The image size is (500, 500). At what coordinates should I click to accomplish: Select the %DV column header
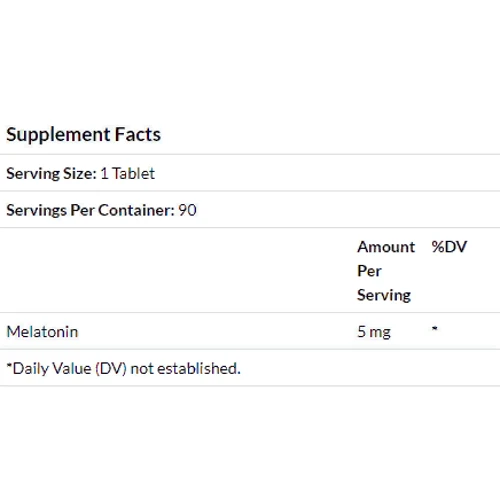449,247
